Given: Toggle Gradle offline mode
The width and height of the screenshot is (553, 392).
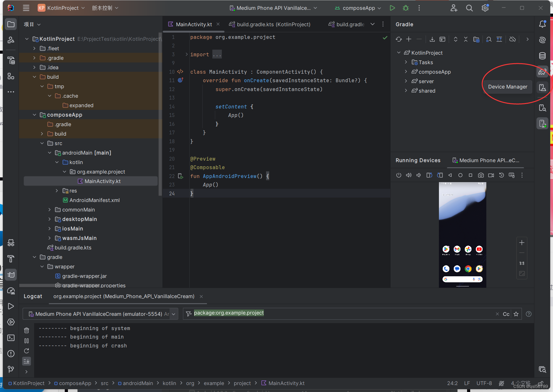Looking at the screenshot, I should [513, 39].
